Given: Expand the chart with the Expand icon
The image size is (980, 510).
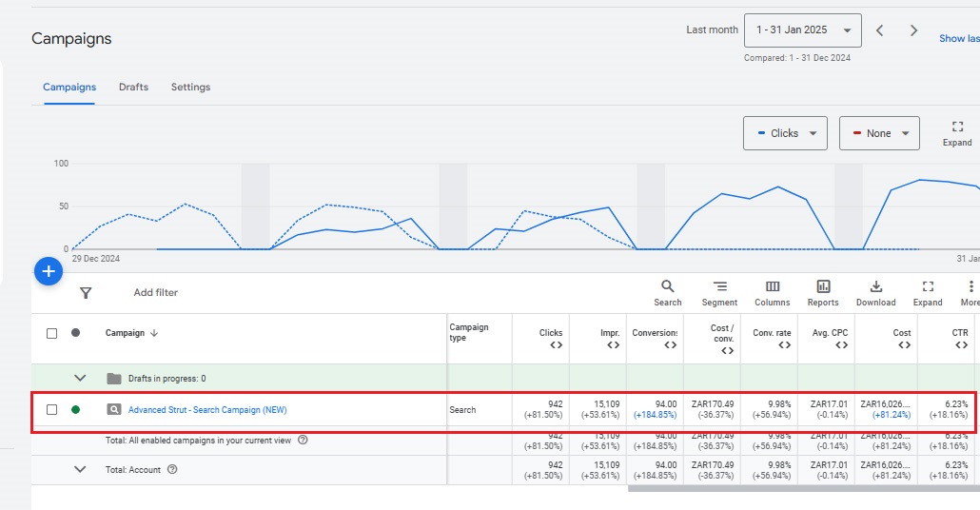Looking at the screenshot, I should pyautogui.click(x=957, y=133).
